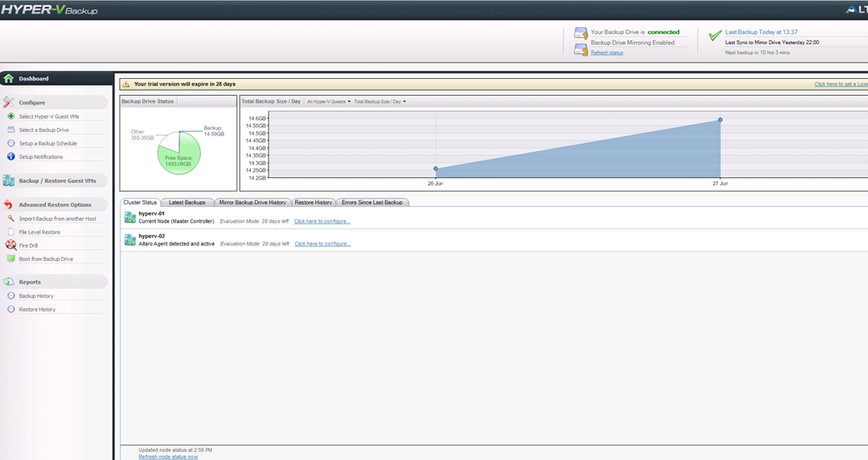Screen dimensions: 868x460
Task: Open Setup a Backup Schedule page
Action: 47,143
